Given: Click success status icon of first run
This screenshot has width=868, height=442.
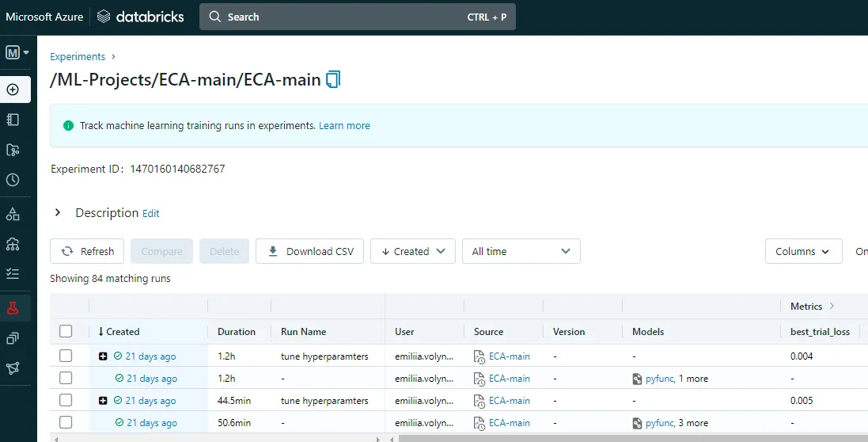Looking at the screenshot, I should click(x=117, y=356).
